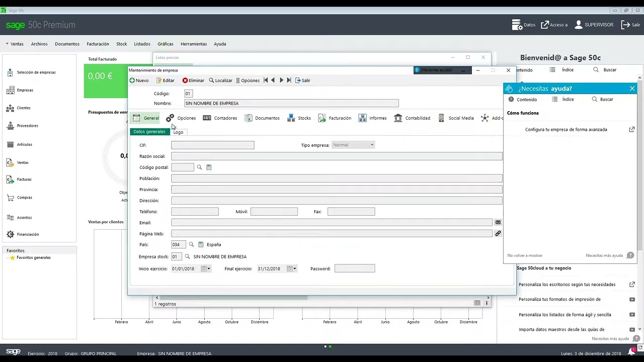644x362 pixels.
Task: Click Editar in the company toolbar
Action: pos(166,80)
